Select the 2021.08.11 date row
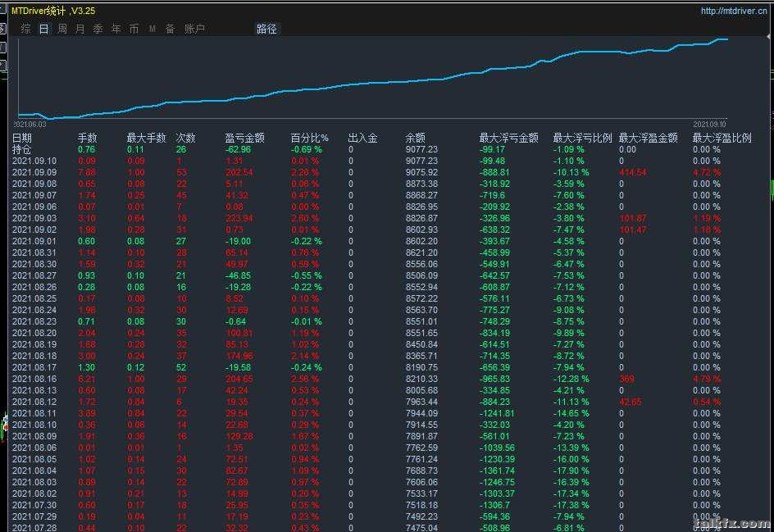Image resolution: width=774 pixels, height=532 pixels. pos(34,413)
